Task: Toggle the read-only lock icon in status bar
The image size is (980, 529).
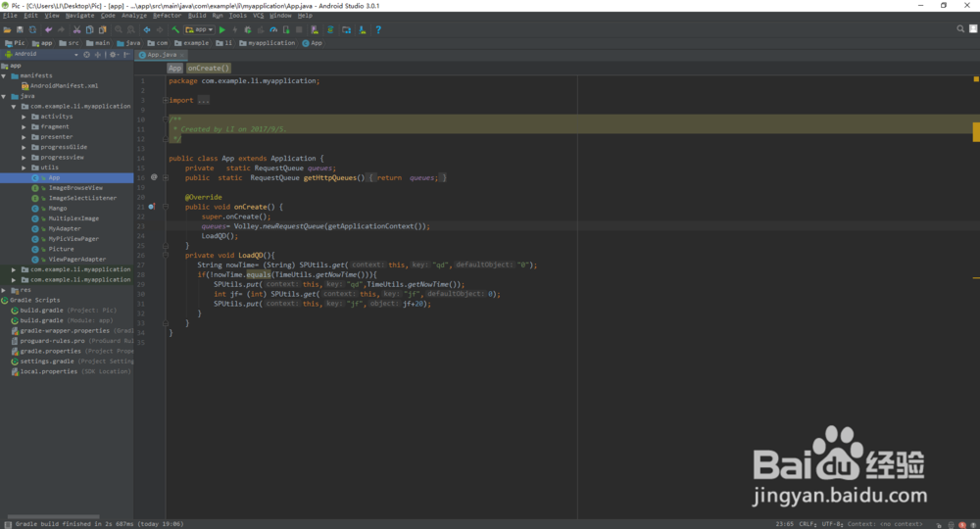Action: (940, 525)
